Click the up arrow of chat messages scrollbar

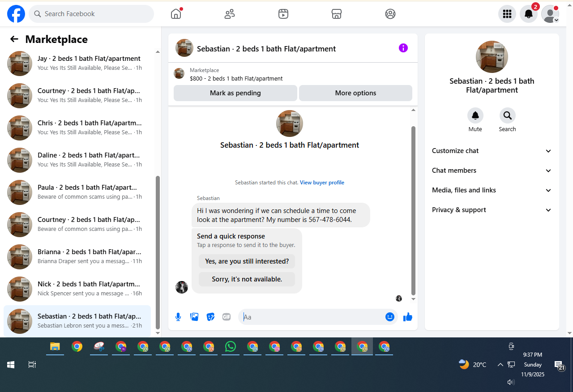tap(413, 110)
